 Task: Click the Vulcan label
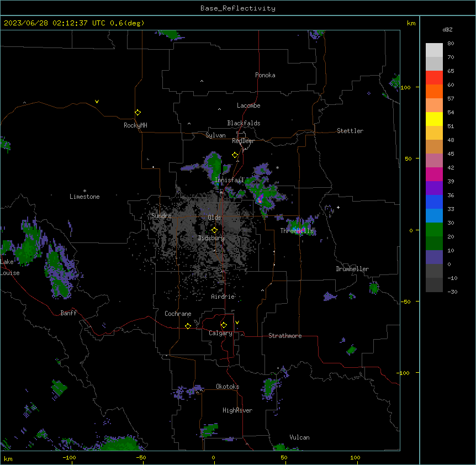click(x=299, y=437)
